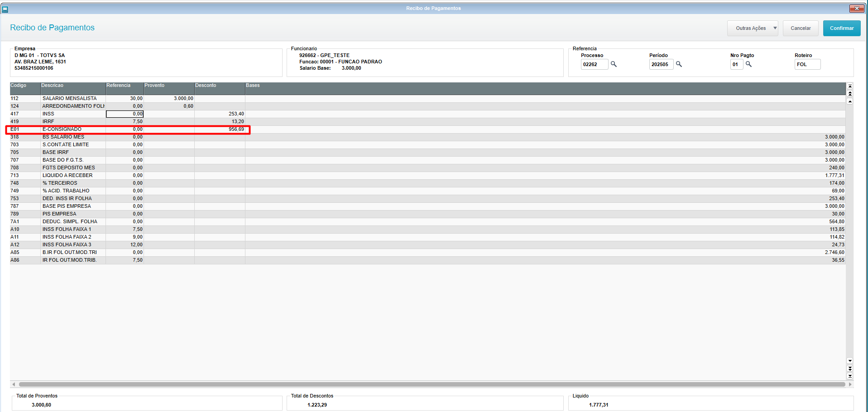Click the application icon in title bar

(x=5, y=9)
